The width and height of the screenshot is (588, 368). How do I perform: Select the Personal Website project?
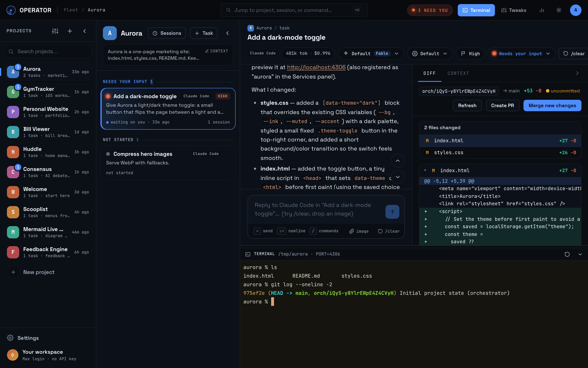pyautogui.click(x=48, y=112)
